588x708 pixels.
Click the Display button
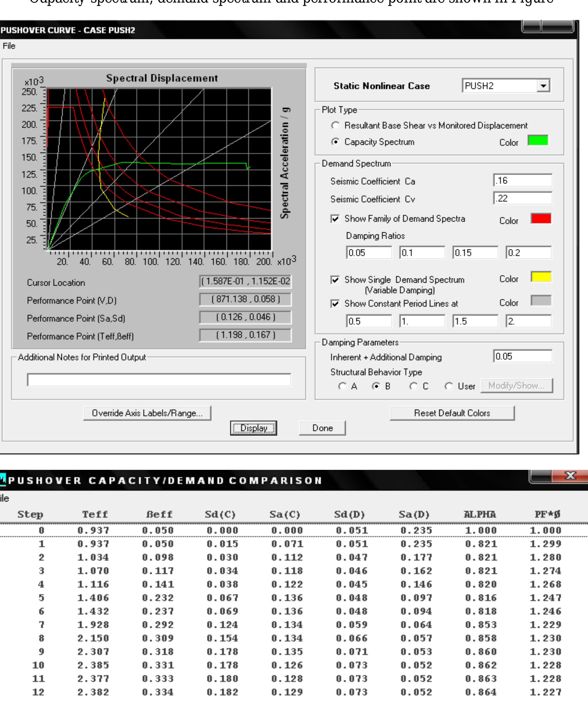(x=254, y=428)
